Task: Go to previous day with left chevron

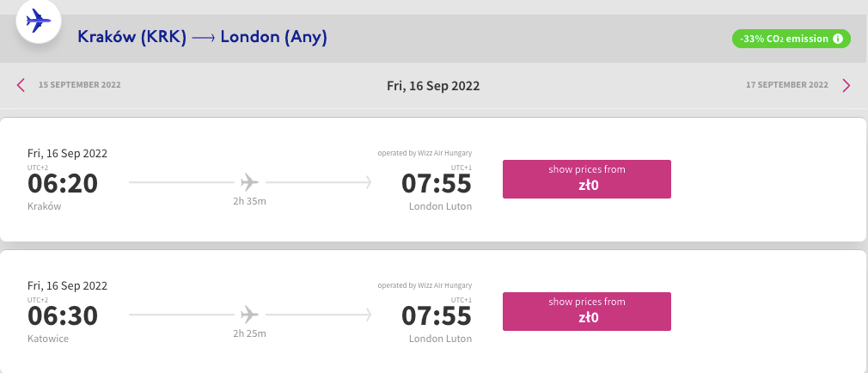Action: (21, 85)
